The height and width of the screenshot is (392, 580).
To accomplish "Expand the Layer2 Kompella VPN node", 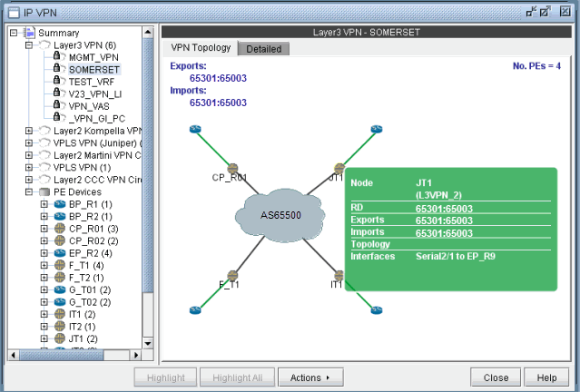I will tap(29, 131).
